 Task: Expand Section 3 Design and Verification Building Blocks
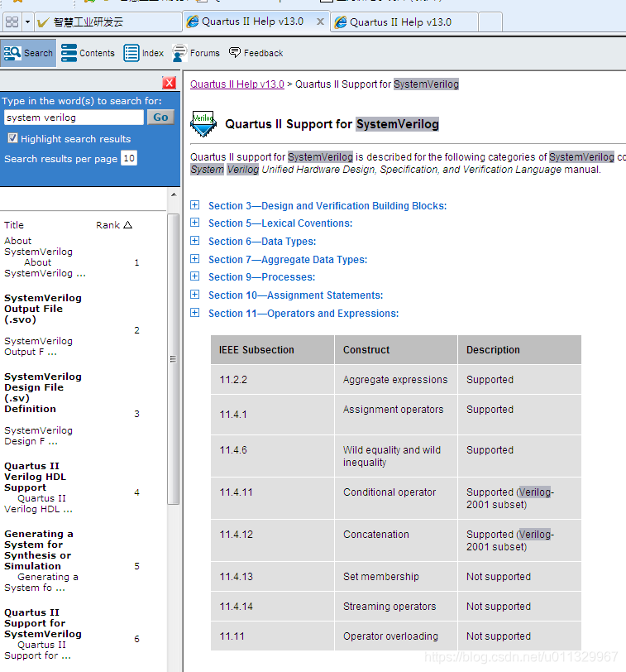(x=195, y=205)
